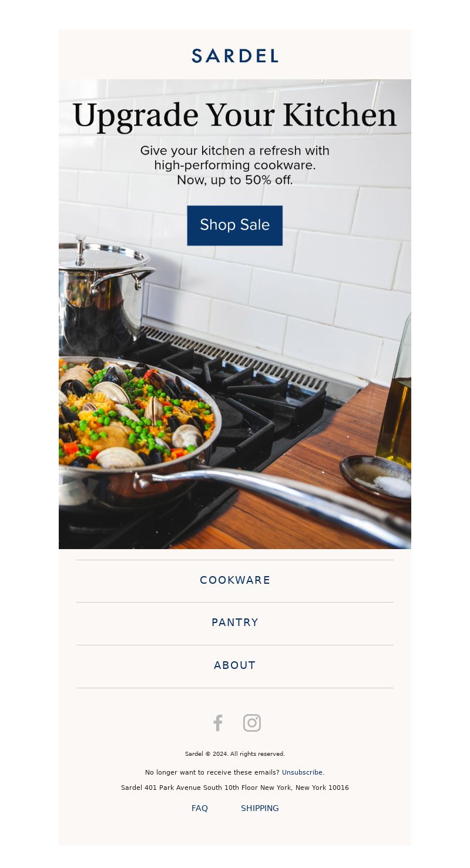Image resolution: width=470 pixels, height=868 pixels.
Task: Click the SARDEL logo at top
Action: 235,56
